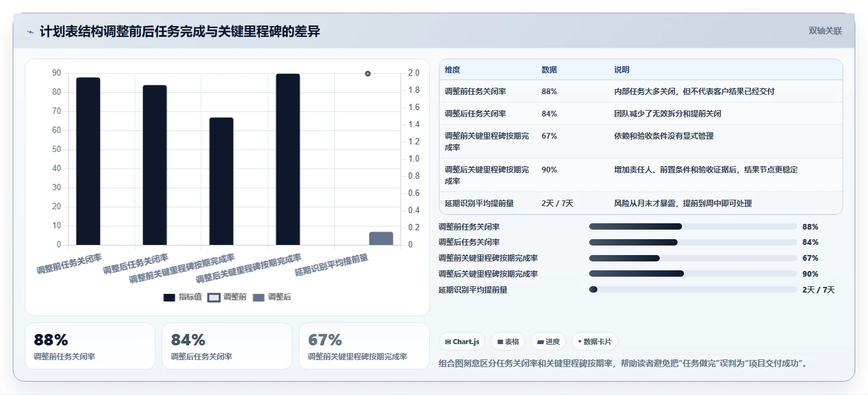Click the 调整后任务关闭率 progress bar
The image size is (868, 395).
693,242
